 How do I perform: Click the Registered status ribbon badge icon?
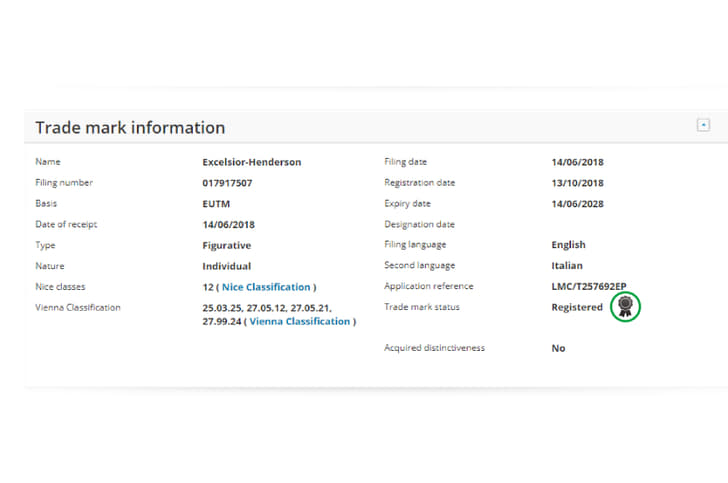pyautogui.click(x=625, y=306)
